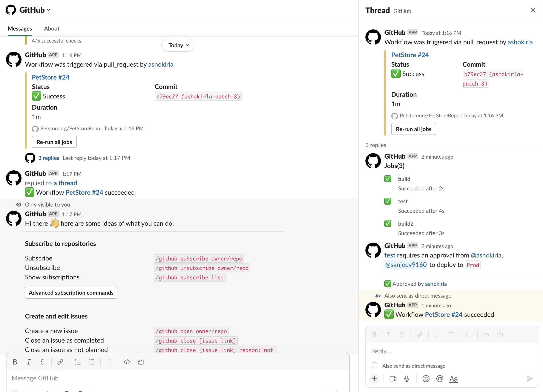Switch to the About tab
The image size is (543, 392).
pos(51,28)
